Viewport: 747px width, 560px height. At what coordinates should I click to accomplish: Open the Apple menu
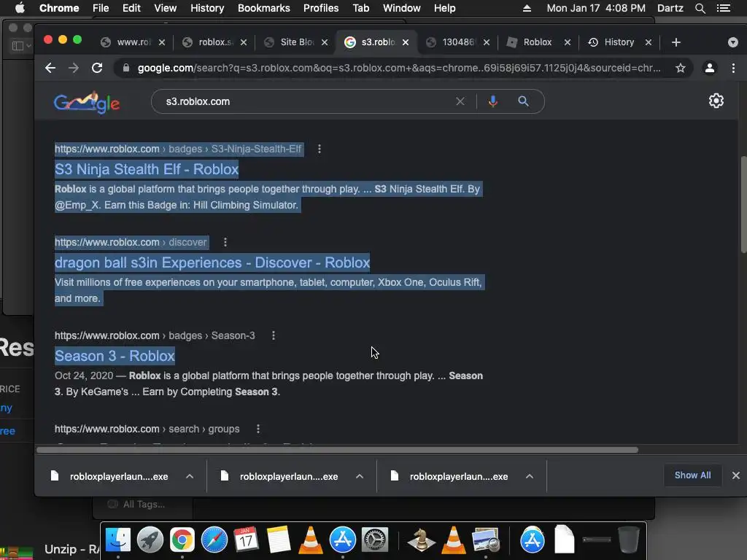[x=20, y=8]
